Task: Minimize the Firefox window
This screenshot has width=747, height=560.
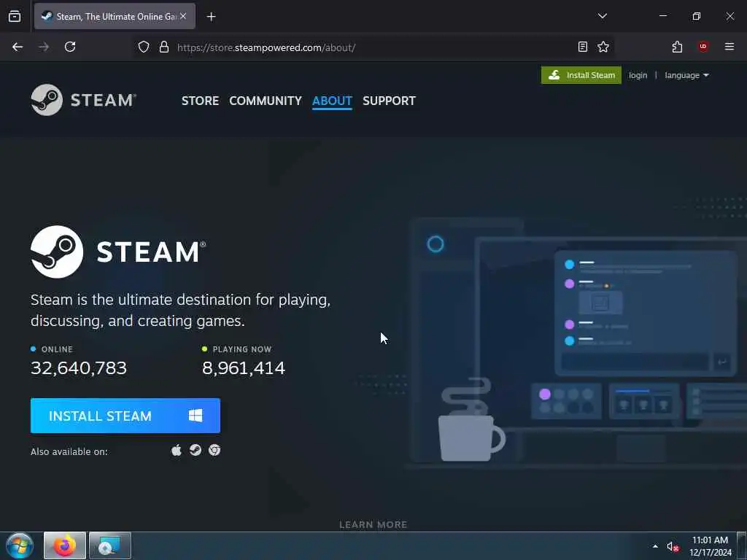Action: click(x=662, y=16)
